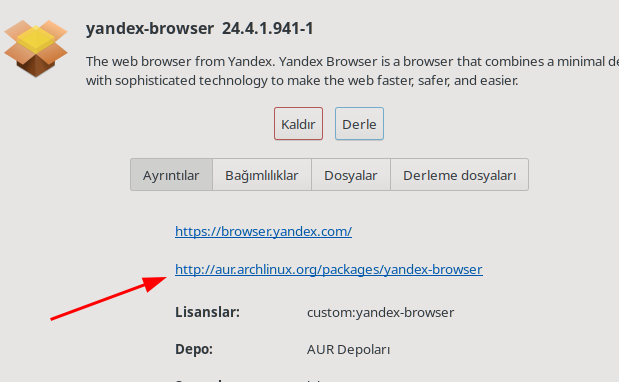This screenshot has width=619, height=382.
Task: Click the Derle build button
Action: 359,124
